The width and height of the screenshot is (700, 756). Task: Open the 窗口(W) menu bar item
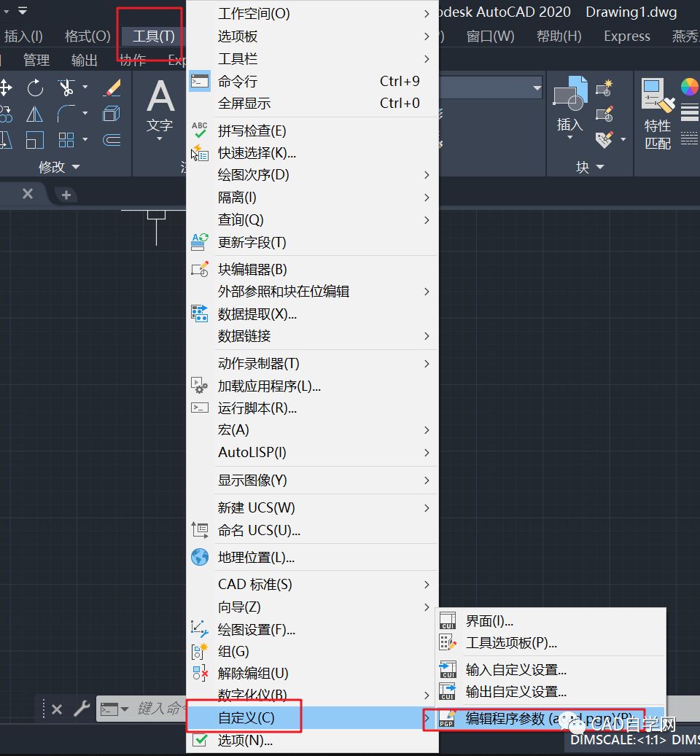point(491,36)
